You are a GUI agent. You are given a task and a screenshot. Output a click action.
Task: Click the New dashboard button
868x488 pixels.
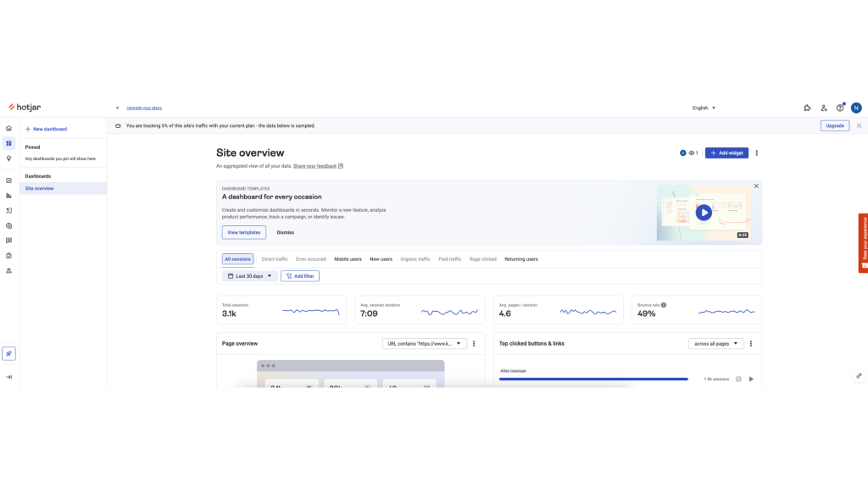coord(46,129)
